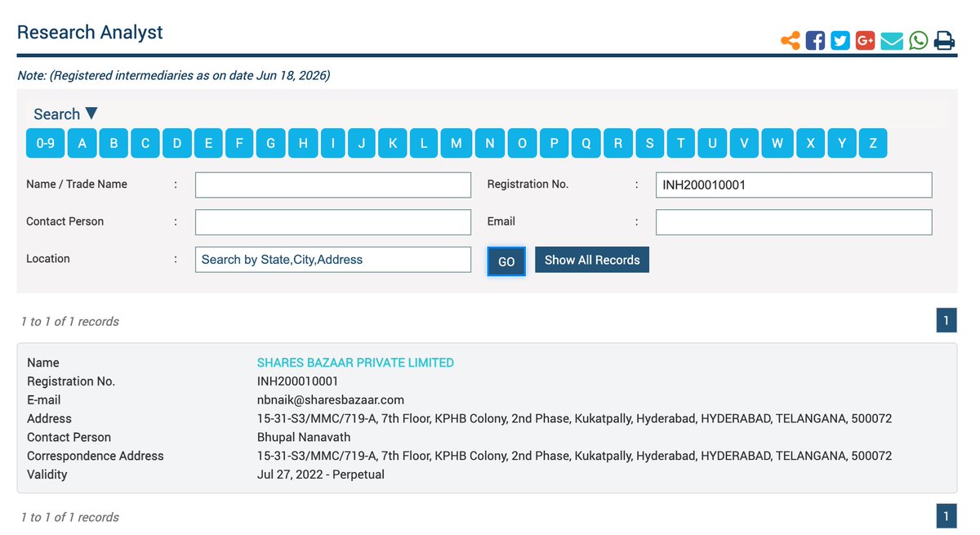The height and width of the screenshot is (535, 980).
Task: Filter names starting with C
Action: pyautogui.click(x=145, y=143)
